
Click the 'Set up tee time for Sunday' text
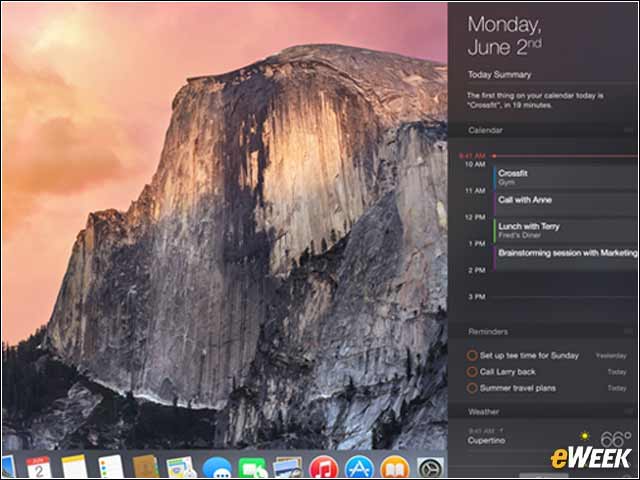[x=529, y=356]
